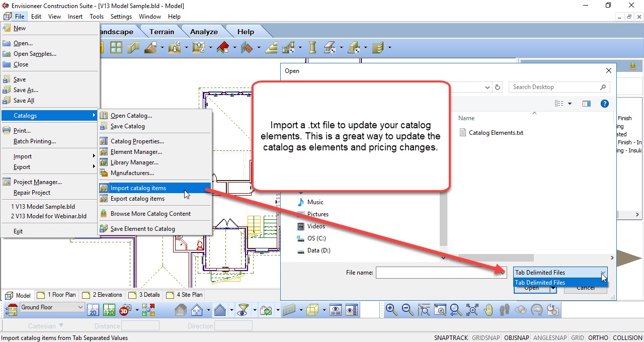Click the Windows tool in the building toolbar
The image size is (644, 342).
click(x=116, y=48)
